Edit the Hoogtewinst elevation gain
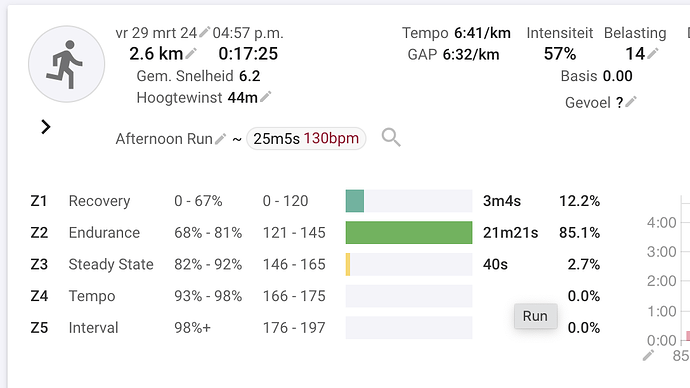Screen dimensions: 690x388 tap(266, 96)
